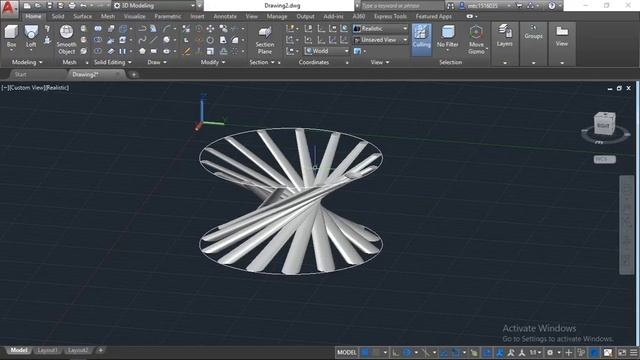Select the Loft tool
The image size is (640, 360).
(x=31, y=37)
